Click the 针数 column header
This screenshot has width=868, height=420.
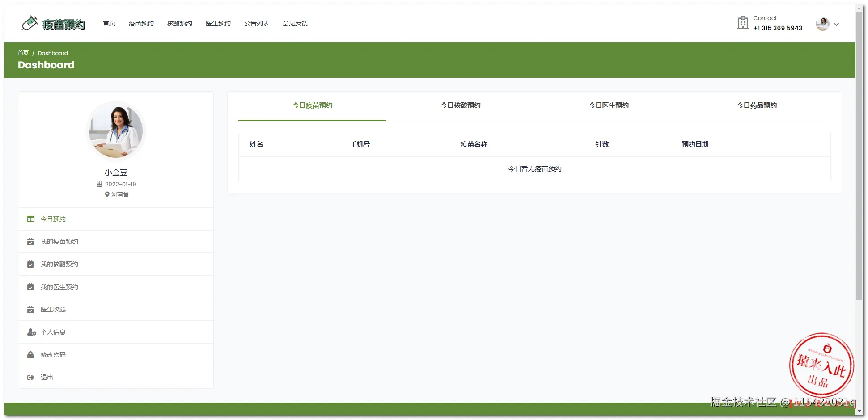[602, 144]
